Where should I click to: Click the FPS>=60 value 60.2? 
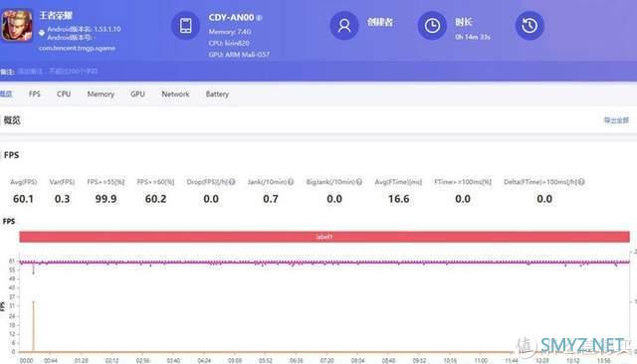click(155, 199)
